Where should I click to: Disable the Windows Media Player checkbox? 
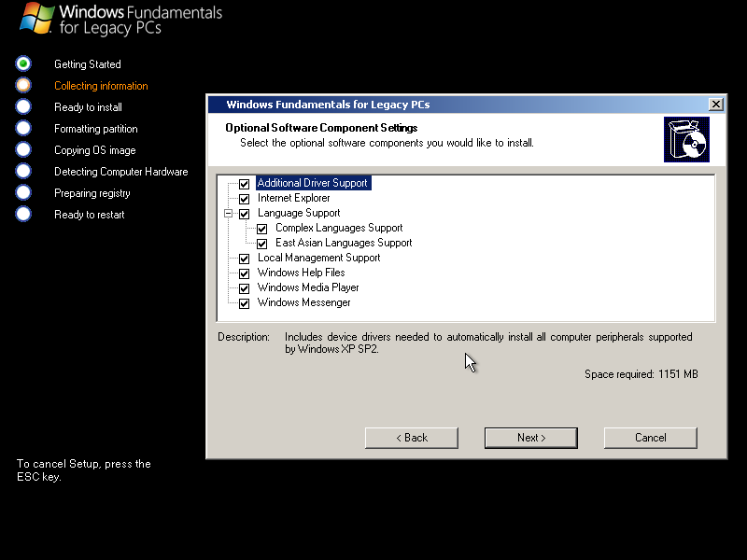coord(244,288)
